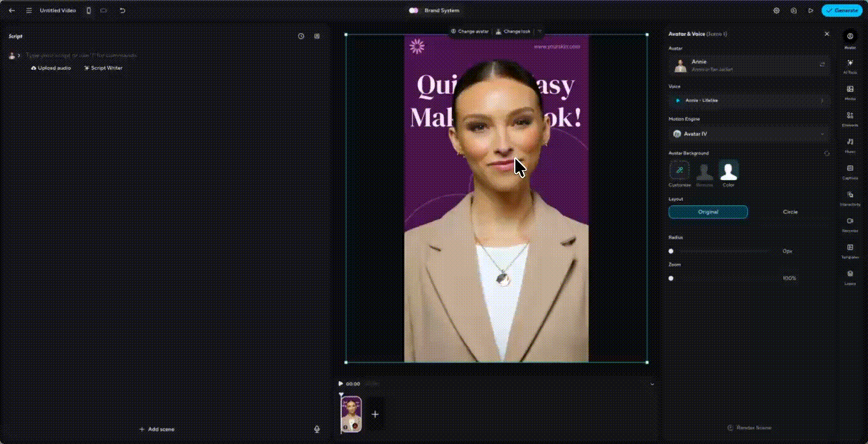The image size is (868, 444).
Task: Open the Annie - Lifelike voice selector
Action: point(750,101)
